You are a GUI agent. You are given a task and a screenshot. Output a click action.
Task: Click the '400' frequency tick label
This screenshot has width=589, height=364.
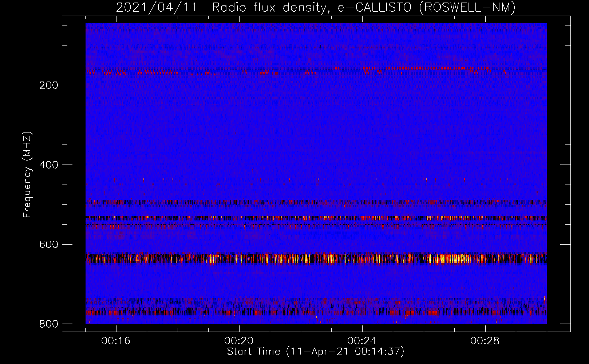pyautogui.click(x=49, y=165)
